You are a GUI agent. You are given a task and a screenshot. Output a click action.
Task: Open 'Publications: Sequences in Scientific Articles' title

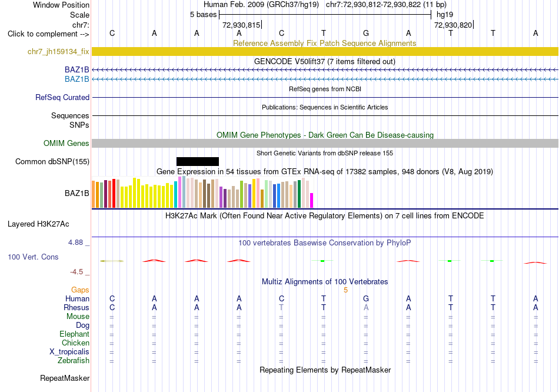pyautogui.click(x=325, y=107)
